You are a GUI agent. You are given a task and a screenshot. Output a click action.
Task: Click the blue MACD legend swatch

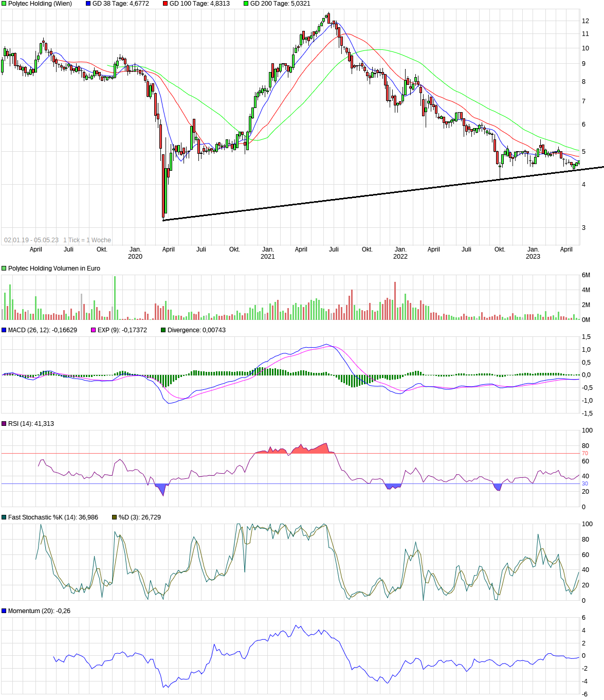coord(4,330)
